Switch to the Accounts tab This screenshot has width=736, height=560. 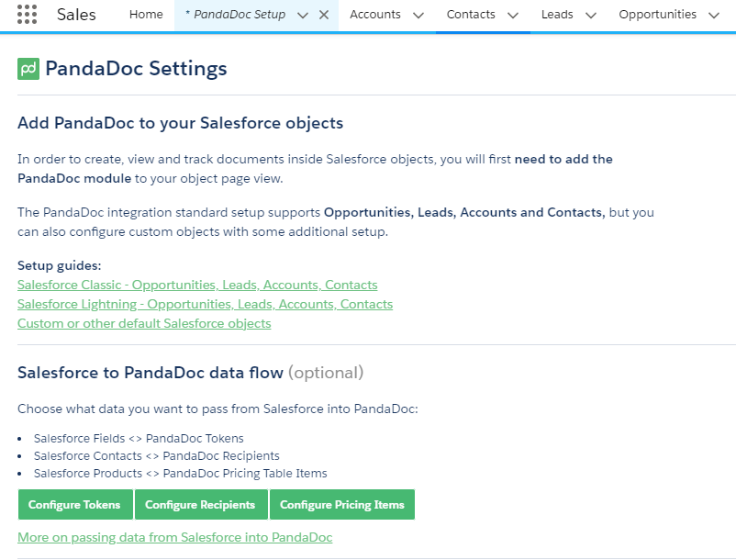pyautogui.click(x=375, y=15)
